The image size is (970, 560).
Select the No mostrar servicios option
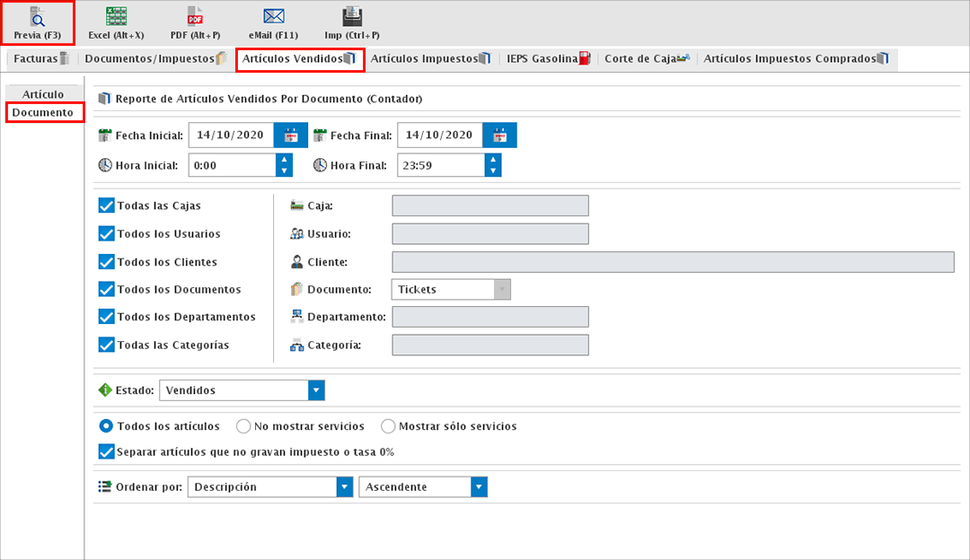pos(242,426)
